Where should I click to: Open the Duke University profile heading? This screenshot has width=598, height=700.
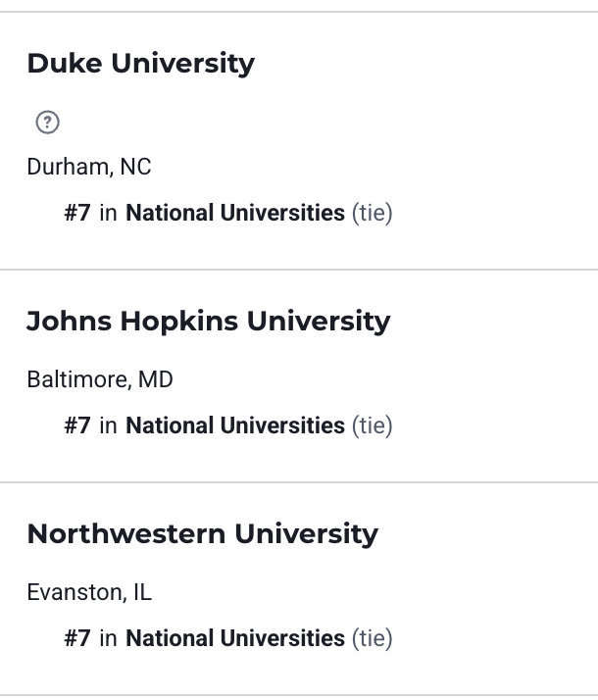(140, 64)
